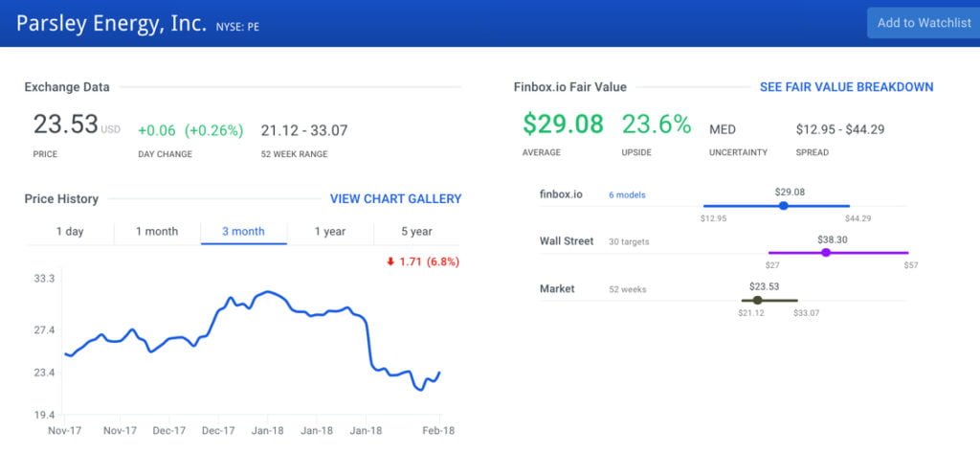Switch to the 1 year tab
The image size is (980, 453).
pyautogui.click(x=330, y=232)
